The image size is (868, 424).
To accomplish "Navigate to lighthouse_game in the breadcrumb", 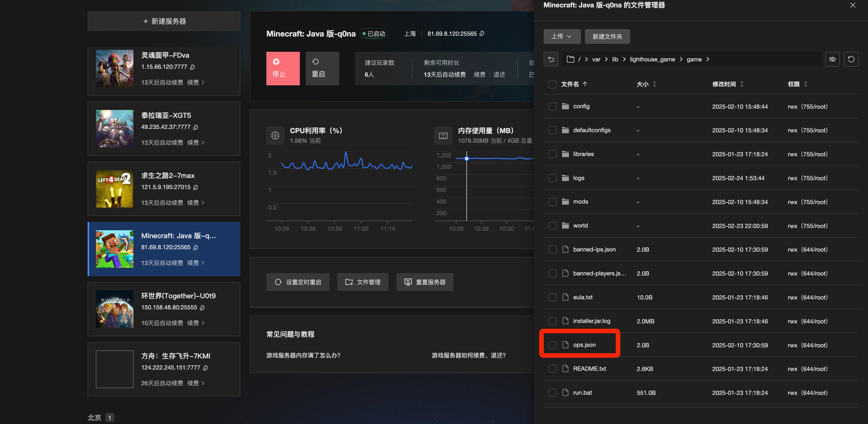I will pos(652,59).
